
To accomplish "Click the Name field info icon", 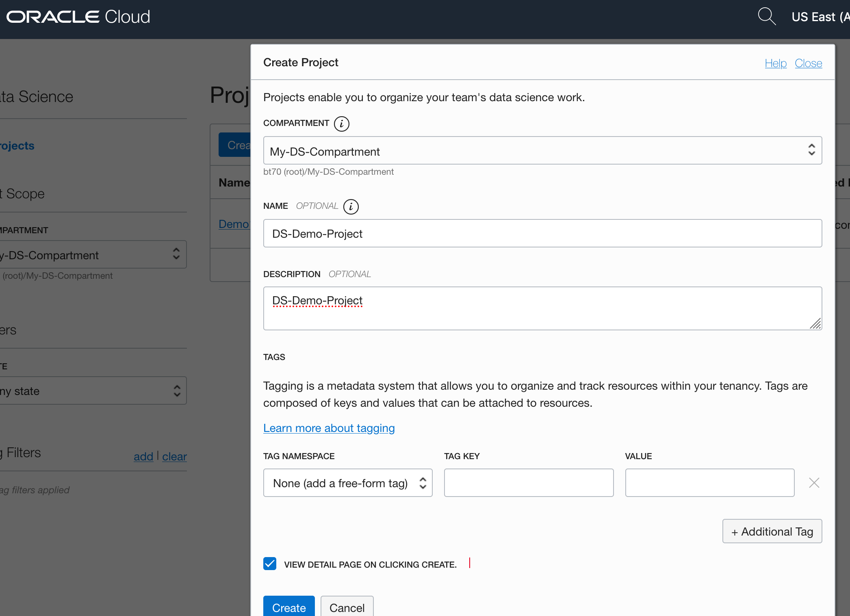I will pyautogui.click(x=351, y=206).
